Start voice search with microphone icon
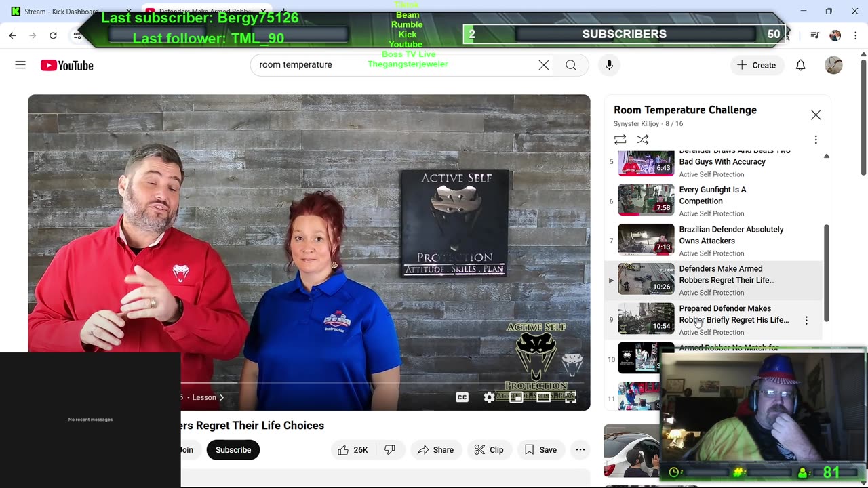Viewport: 868px width, 488px height. pos(609,65)
